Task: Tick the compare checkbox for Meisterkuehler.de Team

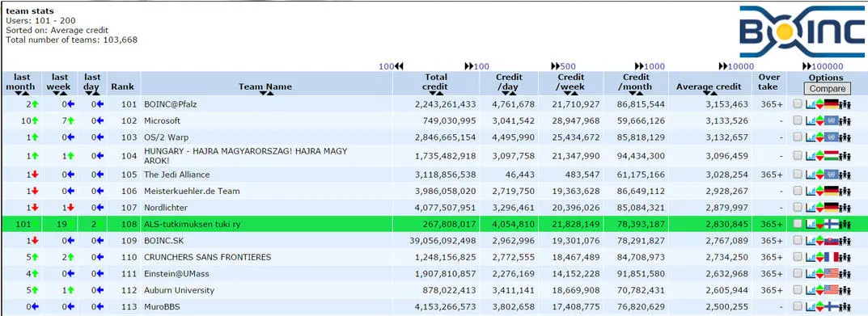Action: (x=797, y=191)
